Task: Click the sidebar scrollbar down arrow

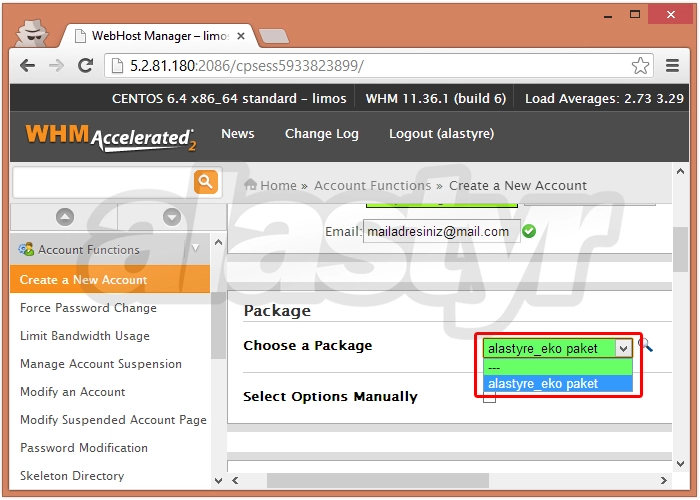Action: pos(218,481)
